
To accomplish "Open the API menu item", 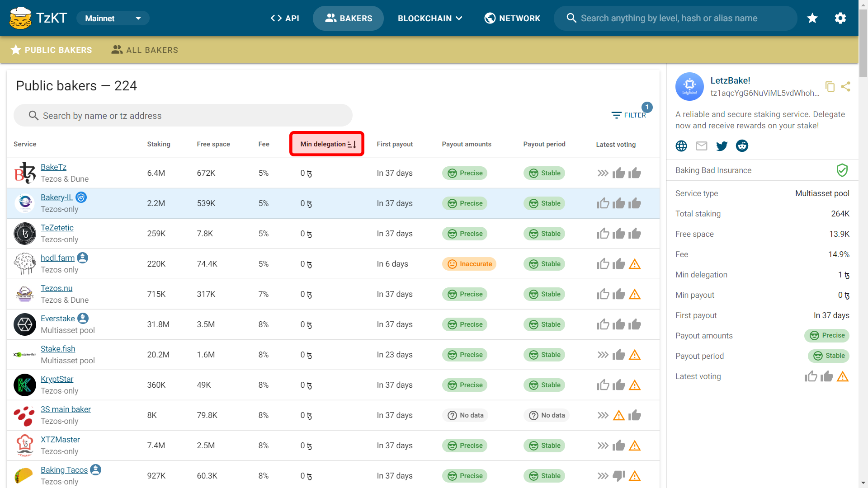I will tap(285, 18).
